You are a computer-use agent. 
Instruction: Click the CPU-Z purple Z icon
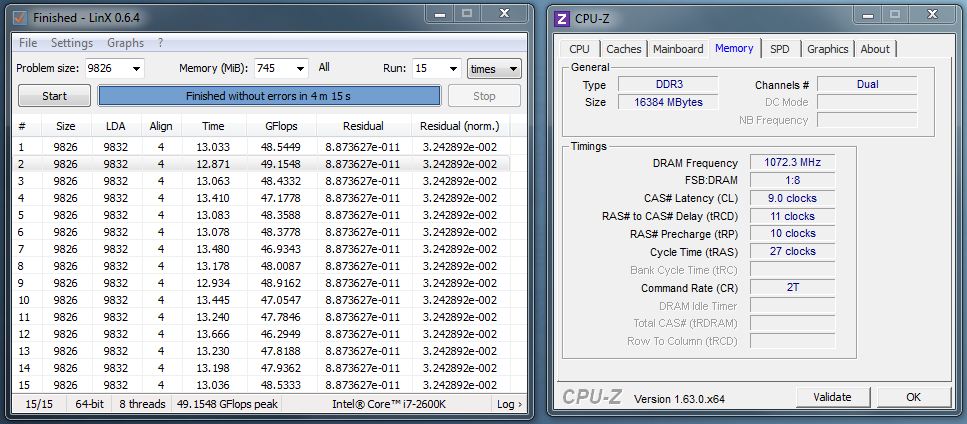[x=562, y=18]
